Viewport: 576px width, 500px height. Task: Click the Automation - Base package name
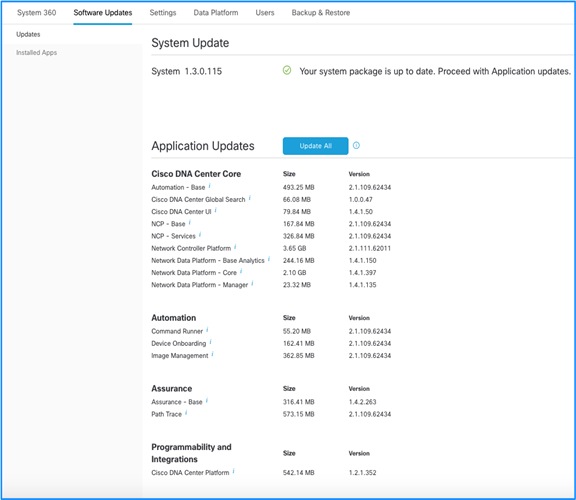pyautogui.click(x=178, y=187)
